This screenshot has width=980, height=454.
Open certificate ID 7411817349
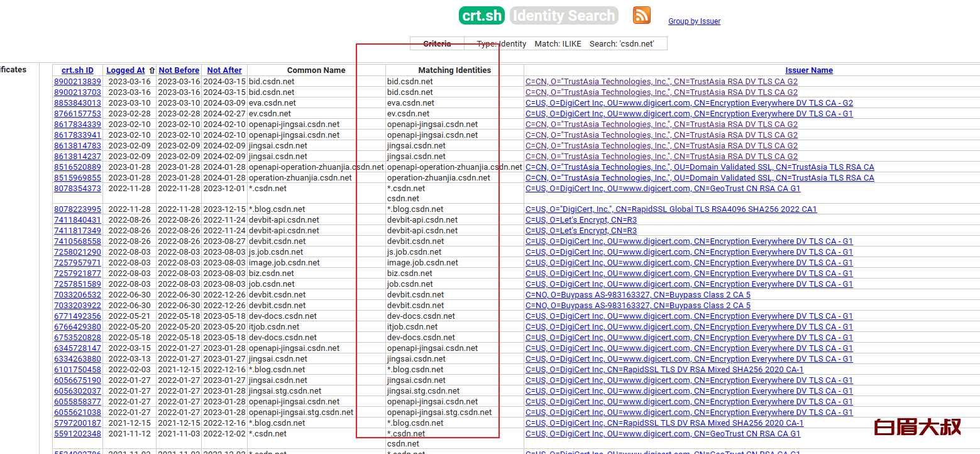pos(77,231)
